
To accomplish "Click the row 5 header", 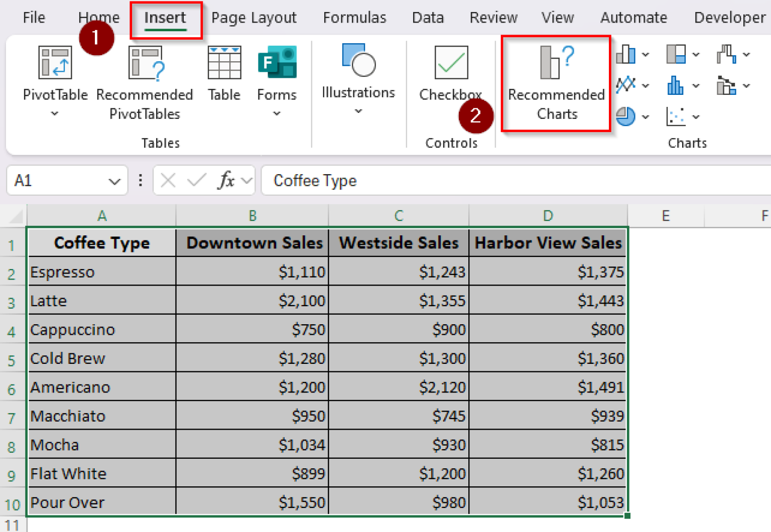I will click(13, 358).
